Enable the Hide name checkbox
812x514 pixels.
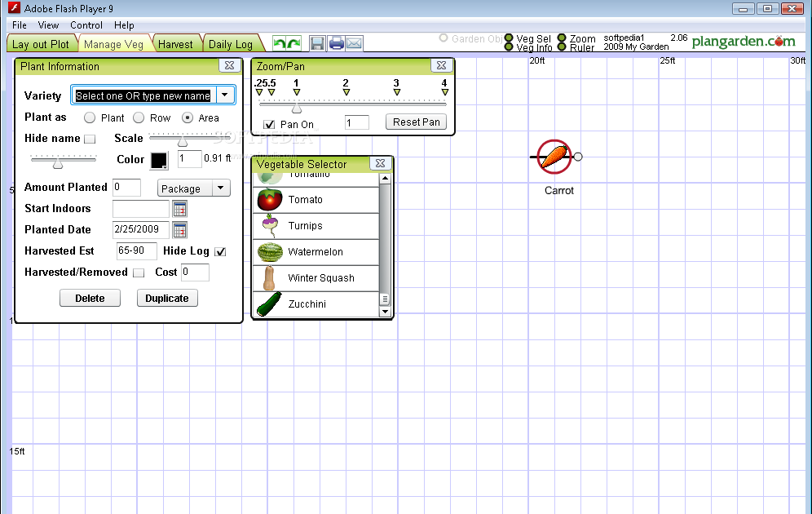[90, 138]
